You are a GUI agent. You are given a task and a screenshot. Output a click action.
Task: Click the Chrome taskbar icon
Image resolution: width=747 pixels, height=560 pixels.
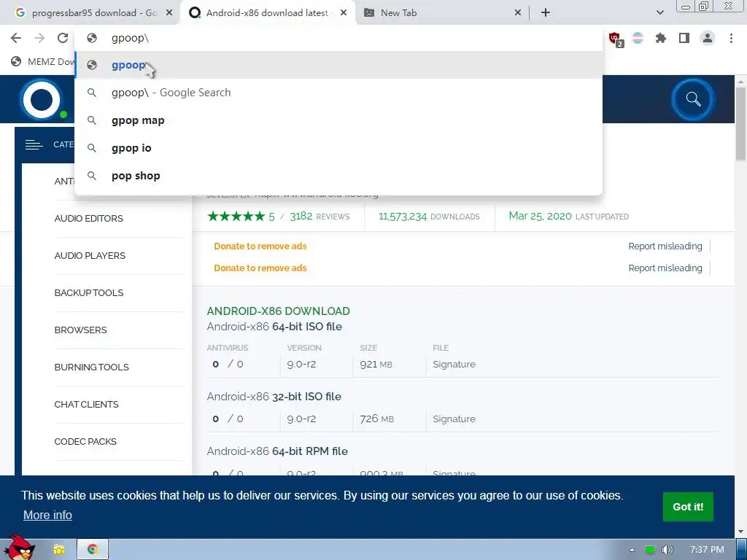click(93, 550)
